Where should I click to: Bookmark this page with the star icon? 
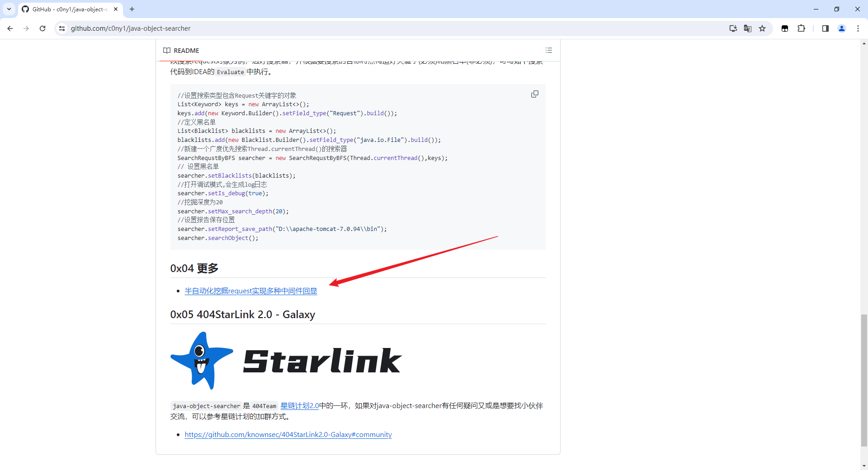tap(762, 28)
